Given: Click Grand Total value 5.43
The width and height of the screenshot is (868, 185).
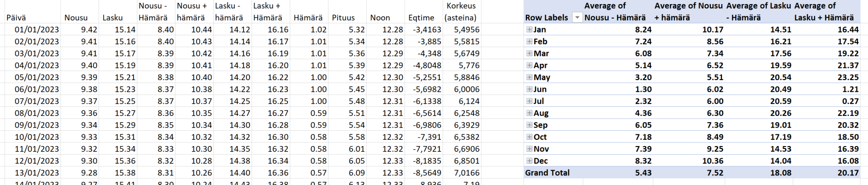Looking at the screenshot, I should pyautogui.click(x=617, y=173).
